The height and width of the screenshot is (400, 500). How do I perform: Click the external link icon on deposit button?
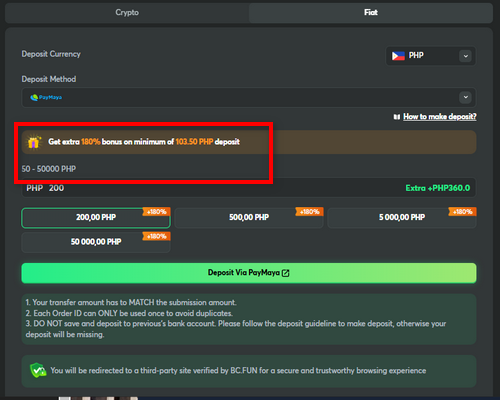point(286,273)
